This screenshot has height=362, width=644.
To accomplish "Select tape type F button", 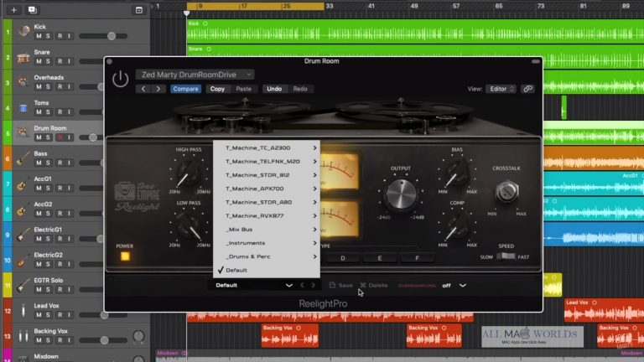I will (x=417, y=258).
